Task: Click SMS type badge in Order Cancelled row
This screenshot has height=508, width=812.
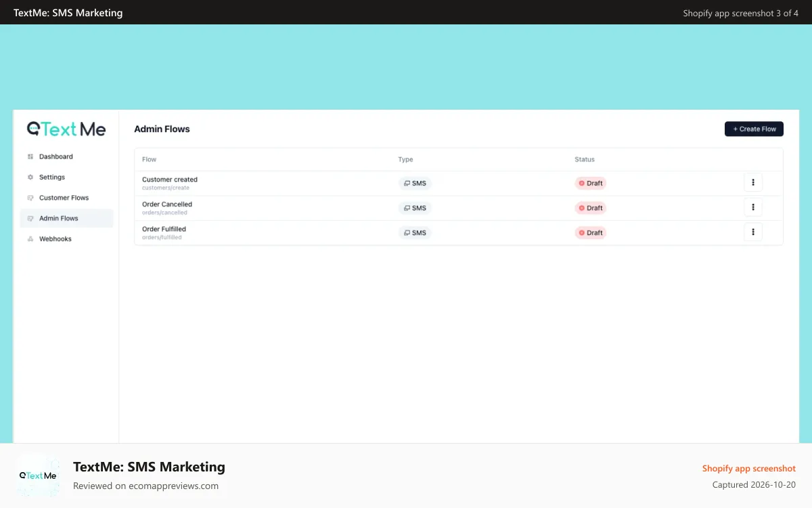Action: [415, 208]
